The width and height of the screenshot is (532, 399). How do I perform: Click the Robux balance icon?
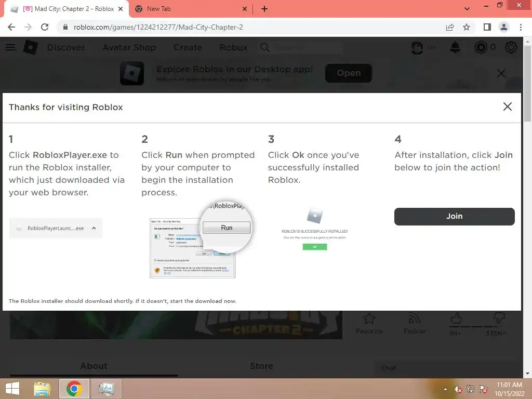[481, 47]
